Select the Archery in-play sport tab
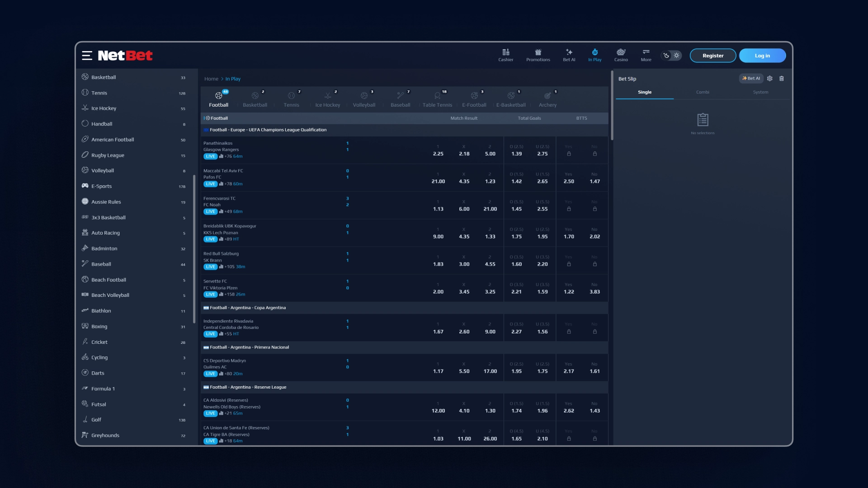The width and height of the screenshot is (868, 488). pyautogui.click(x=547, y=99)
